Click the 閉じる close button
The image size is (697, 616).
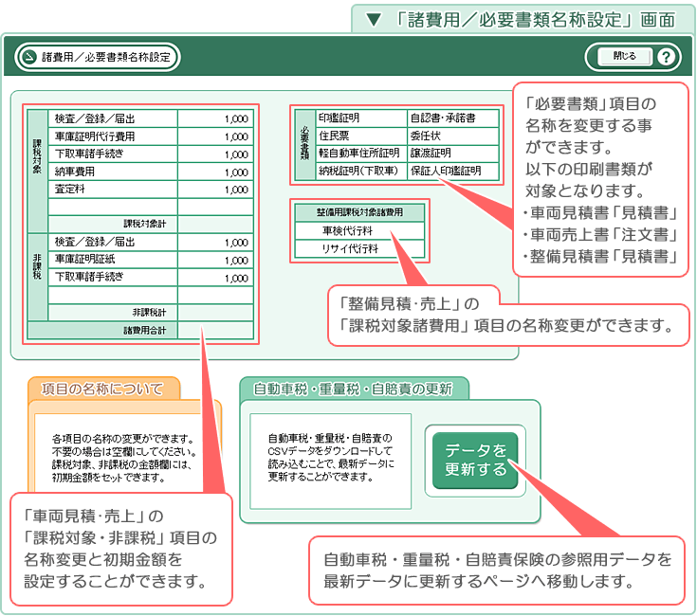pos(625,57)
